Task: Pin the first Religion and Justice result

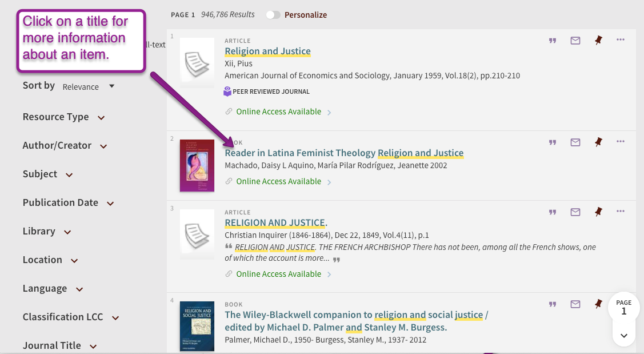Action: coord(598,40)
